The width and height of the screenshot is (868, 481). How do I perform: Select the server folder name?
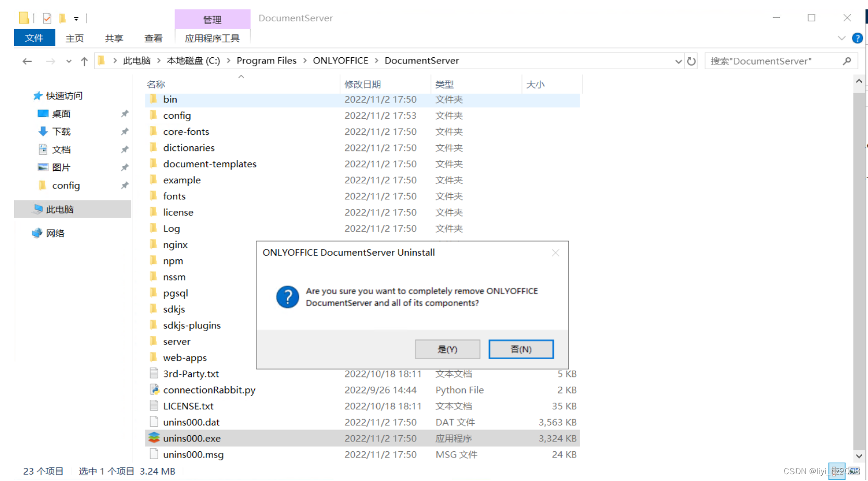(177, 341)
